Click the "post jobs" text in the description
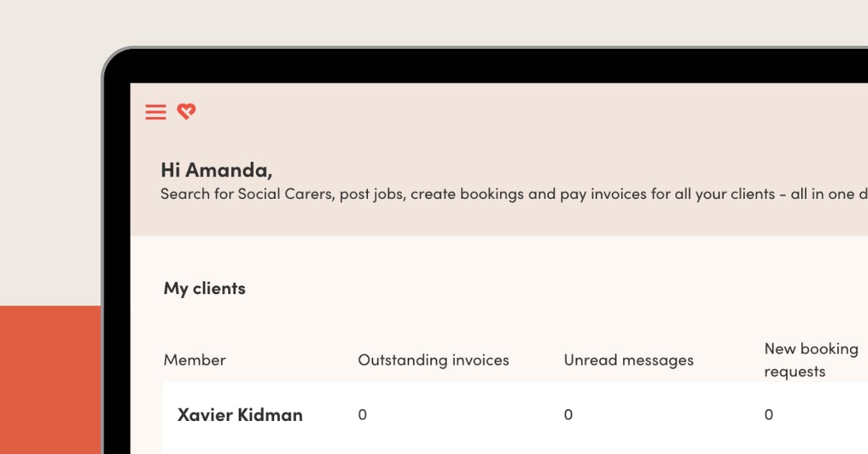 pos(371,194)
